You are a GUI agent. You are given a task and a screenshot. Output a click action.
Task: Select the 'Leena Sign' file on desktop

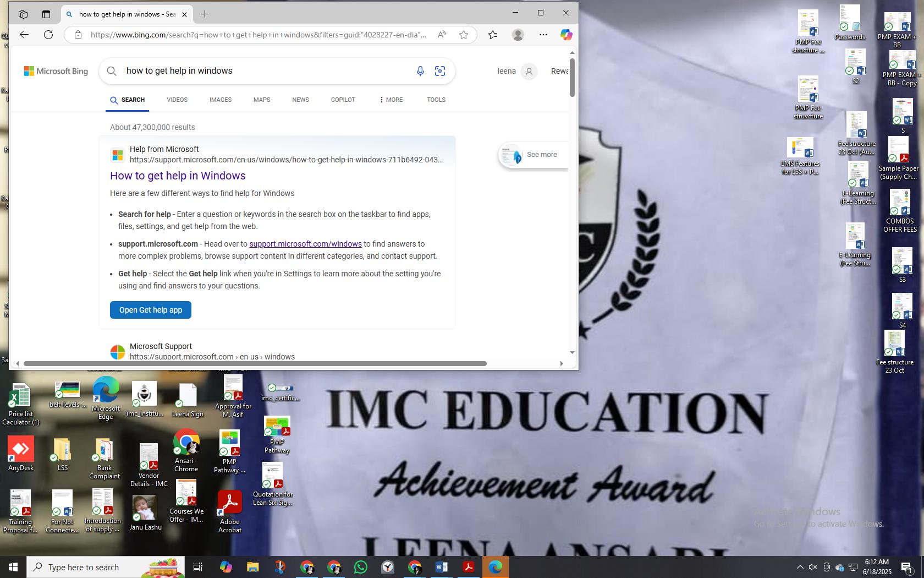(x=188, y=401)
